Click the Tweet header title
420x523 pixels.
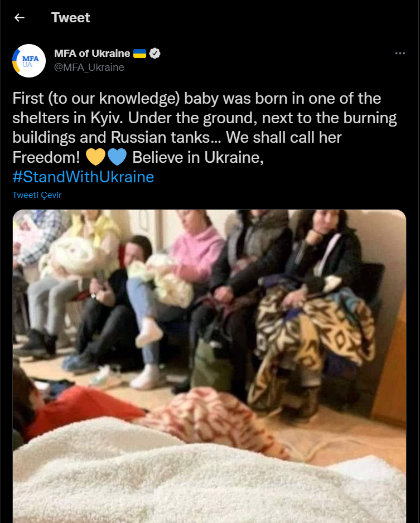click(x=71, y=18)
